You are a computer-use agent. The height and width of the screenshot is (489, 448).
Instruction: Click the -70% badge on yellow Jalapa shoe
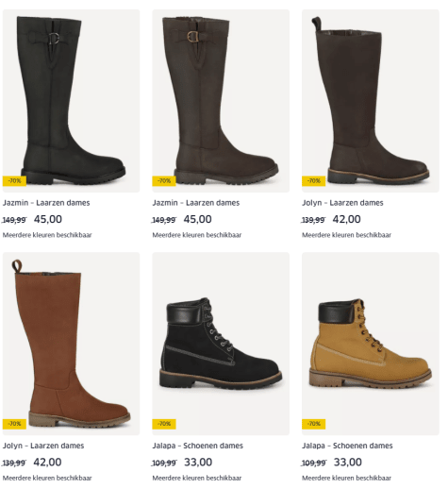tap(314, 424)
